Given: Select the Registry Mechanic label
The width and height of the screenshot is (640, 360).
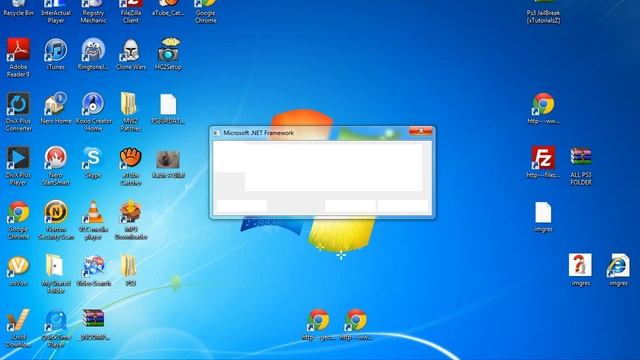Looking at the screenshot, I should point(93,16).
